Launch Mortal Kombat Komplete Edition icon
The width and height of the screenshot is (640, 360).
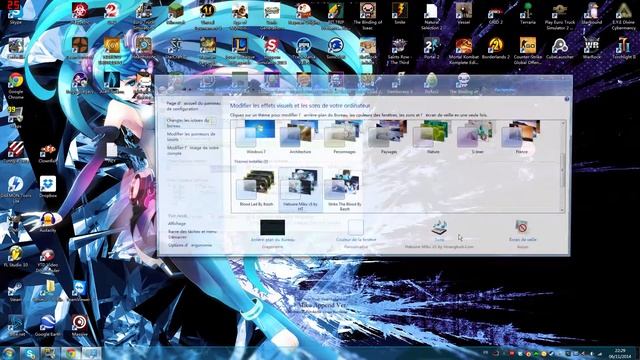click(463, 51)
